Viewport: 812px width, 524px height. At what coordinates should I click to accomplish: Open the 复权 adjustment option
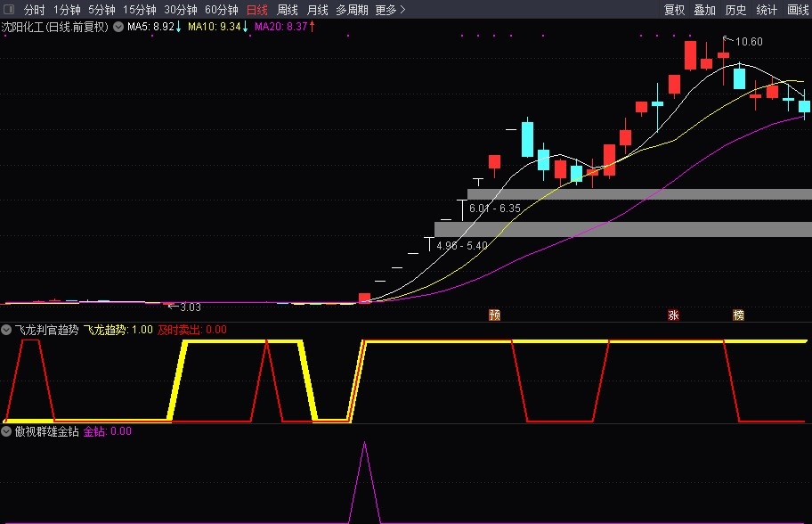coord(674,10)
